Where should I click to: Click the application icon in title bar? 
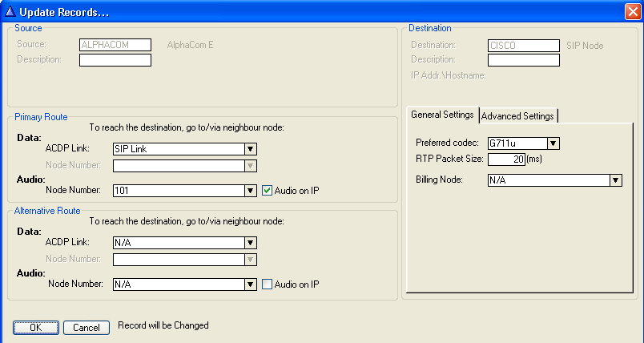click(10, 11)
